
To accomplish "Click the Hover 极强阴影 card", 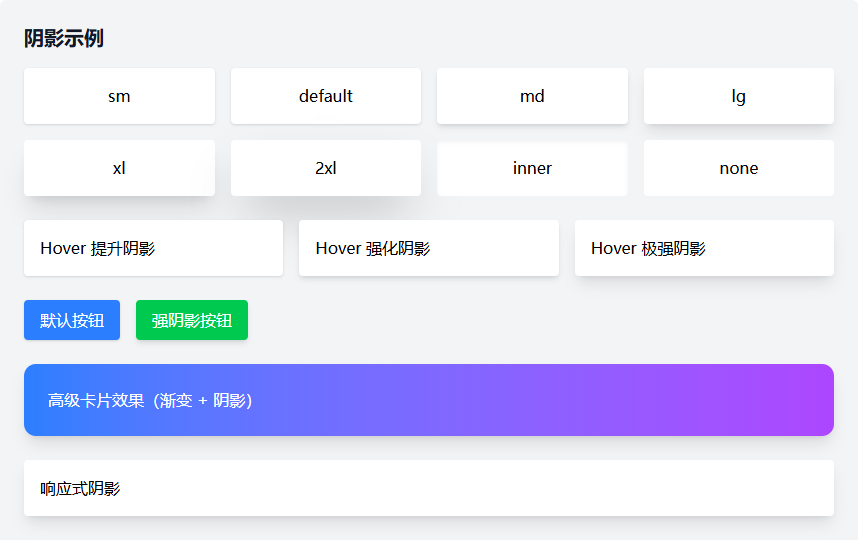I will (x=704, y=248).
